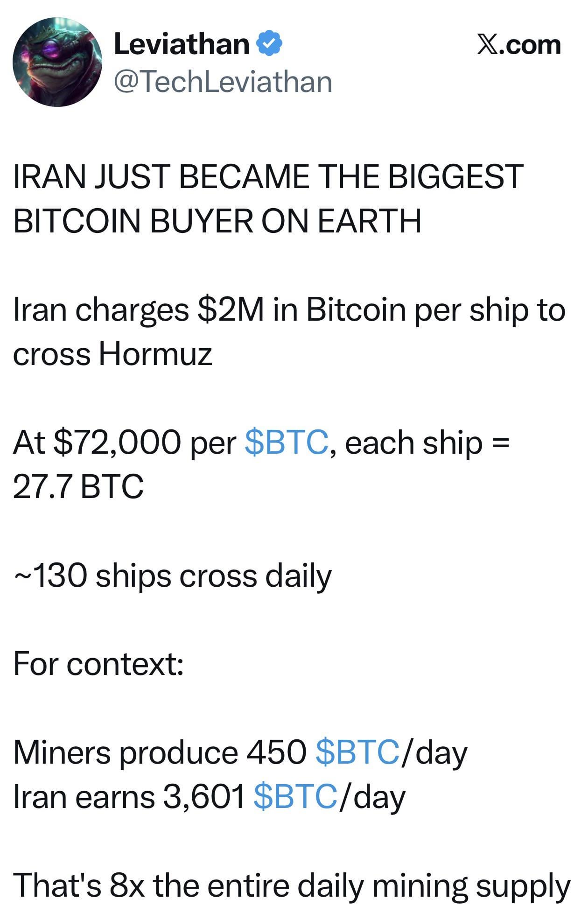The image size is (588, 920).
Task: Open $BTC cashtag in Iran earns line
Action: [x=295, y=796]
